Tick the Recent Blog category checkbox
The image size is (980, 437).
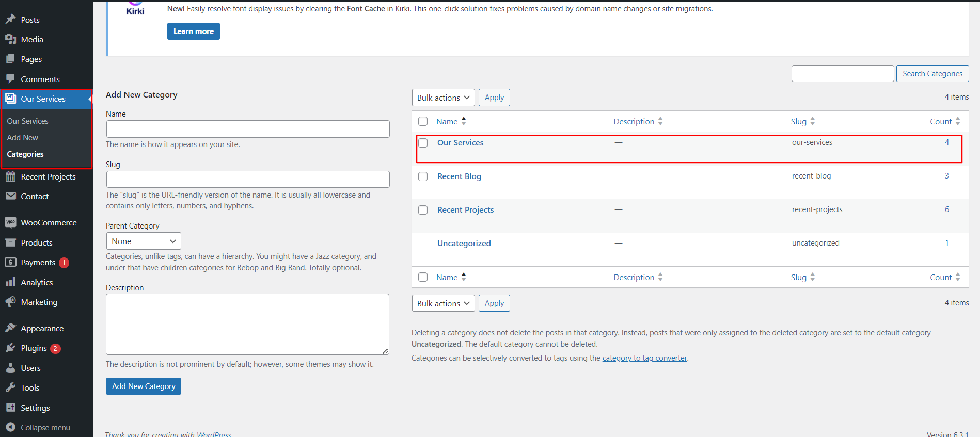pyautogui.click(x=423, y=176)
